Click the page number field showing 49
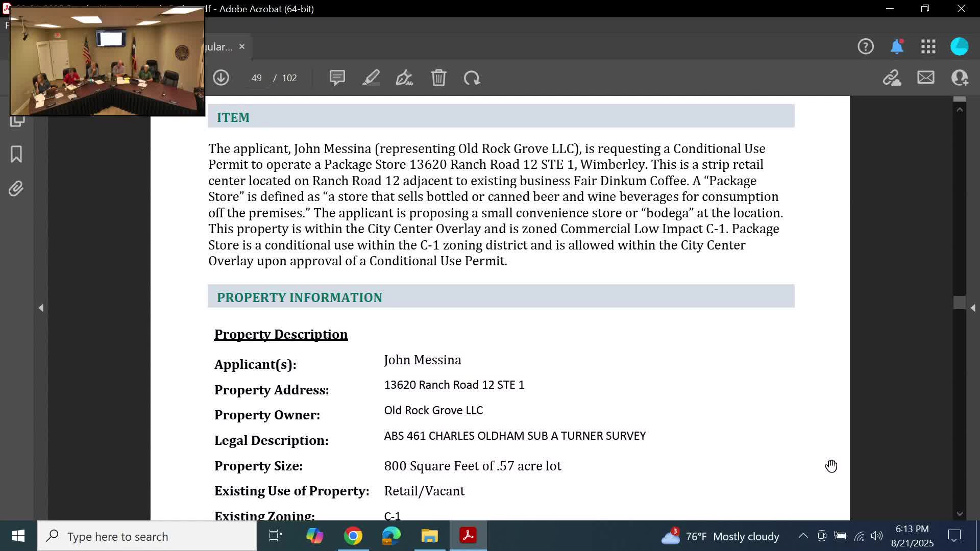Image resolution: width=980 pixels, height=551 pixels. pyautogui.click(x=256, y=78)
